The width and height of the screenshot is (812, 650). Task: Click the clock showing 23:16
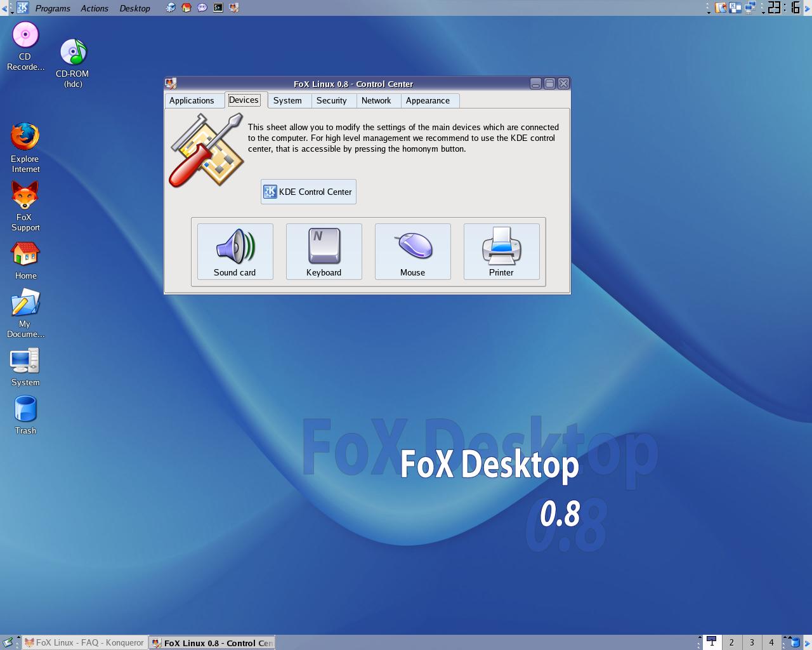click(x=783, y=8)
